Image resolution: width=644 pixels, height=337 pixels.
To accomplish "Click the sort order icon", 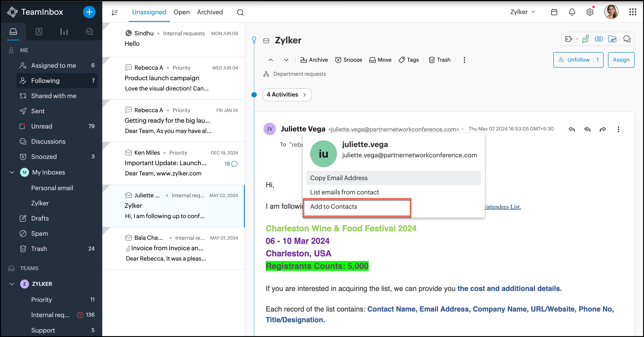I will (x=115, y=12).
